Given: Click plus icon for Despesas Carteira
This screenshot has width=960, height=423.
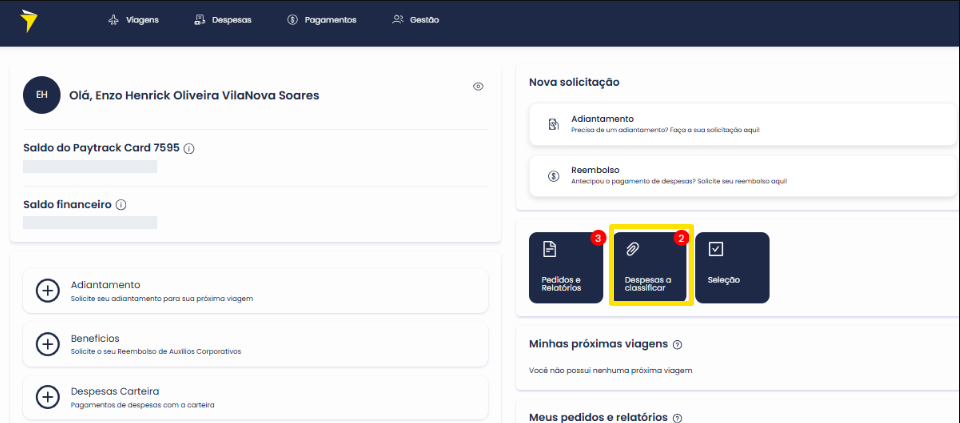Looking at the screenshot, I should click(48, 397).
